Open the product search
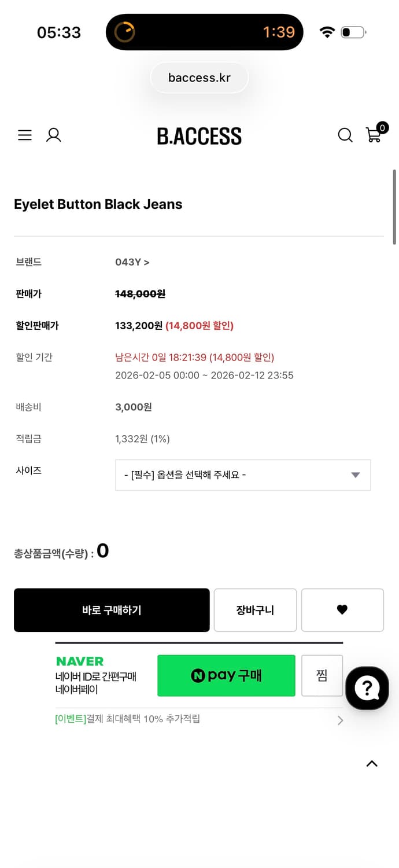Viewport: 399px width, 868px height. 345,135
